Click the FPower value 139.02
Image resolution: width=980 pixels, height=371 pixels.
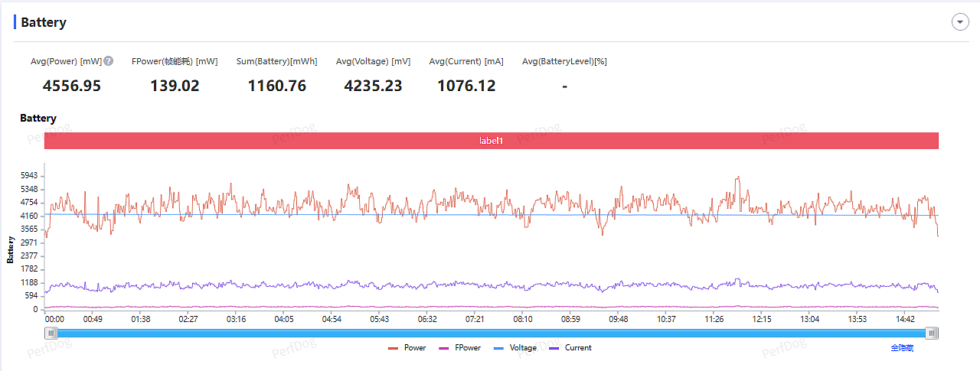pyautogui.click(x=175, y=86)
